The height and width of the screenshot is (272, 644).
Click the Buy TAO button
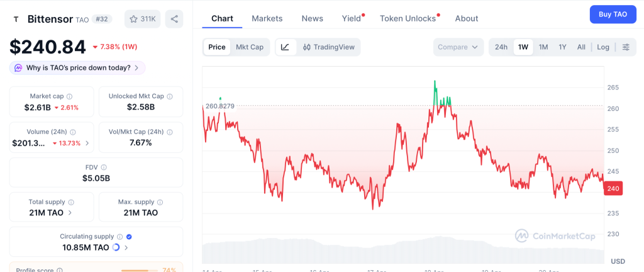pyautogui.click(x=613, y=14)
